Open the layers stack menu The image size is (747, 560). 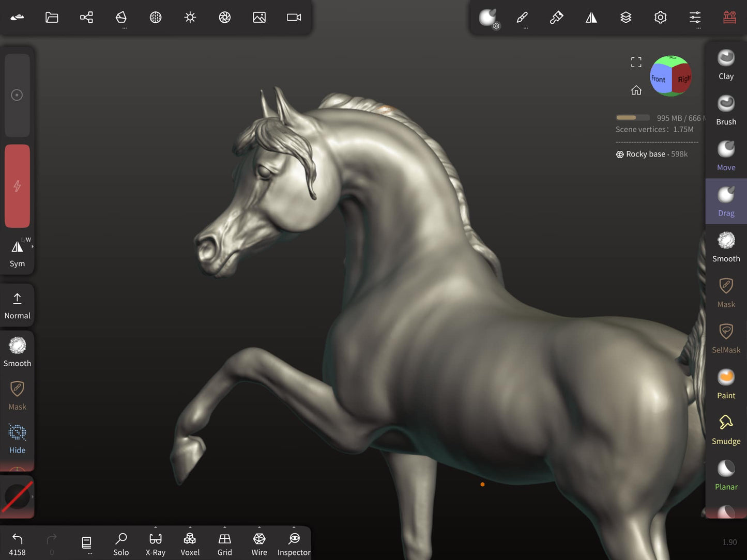(626, 18)
